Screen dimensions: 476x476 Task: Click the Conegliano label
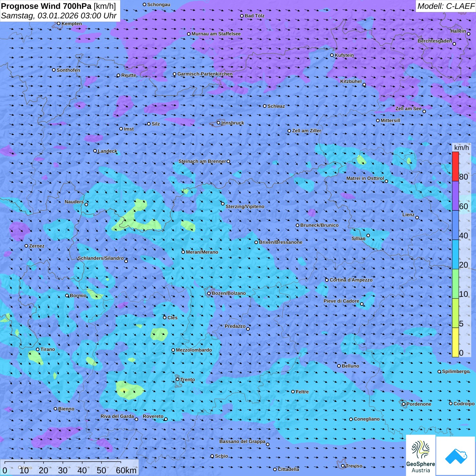(x=367, y=419)
